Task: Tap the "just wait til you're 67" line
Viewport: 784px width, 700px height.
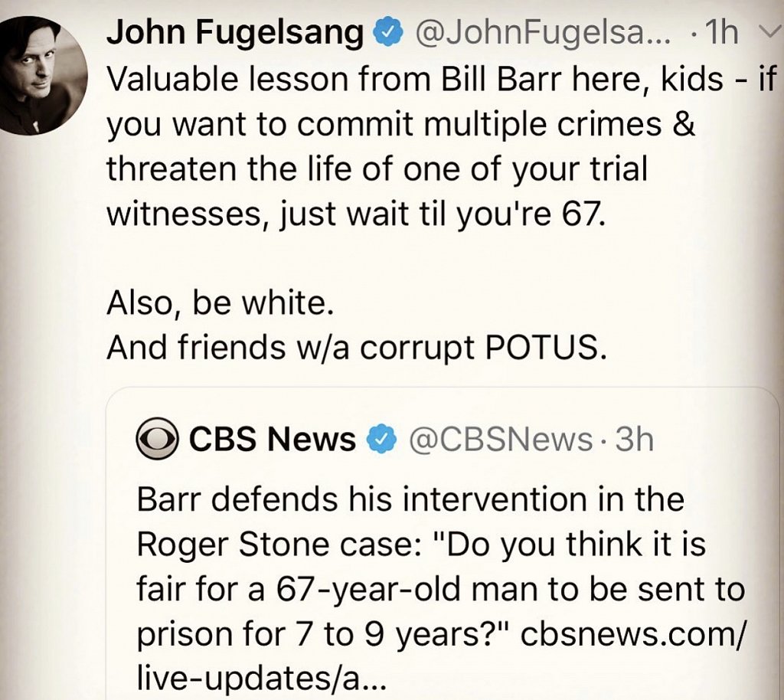Action: tap(355, 214)
